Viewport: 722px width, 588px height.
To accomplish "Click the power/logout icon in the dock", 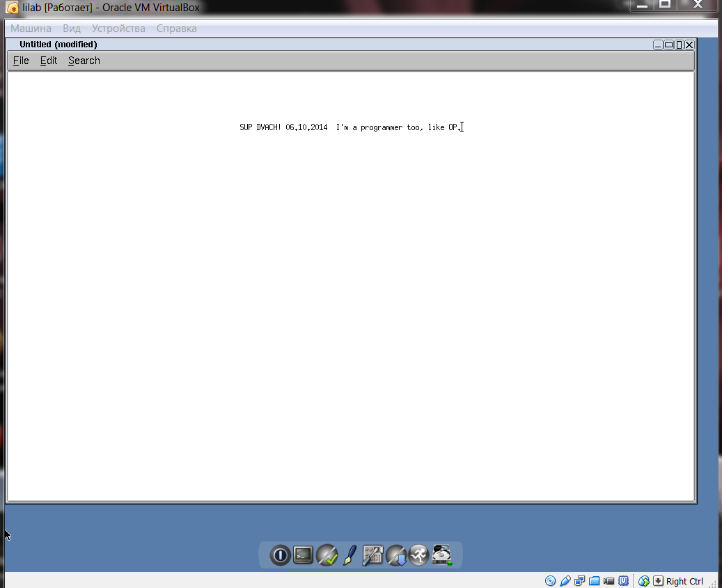I will (280, 555).
